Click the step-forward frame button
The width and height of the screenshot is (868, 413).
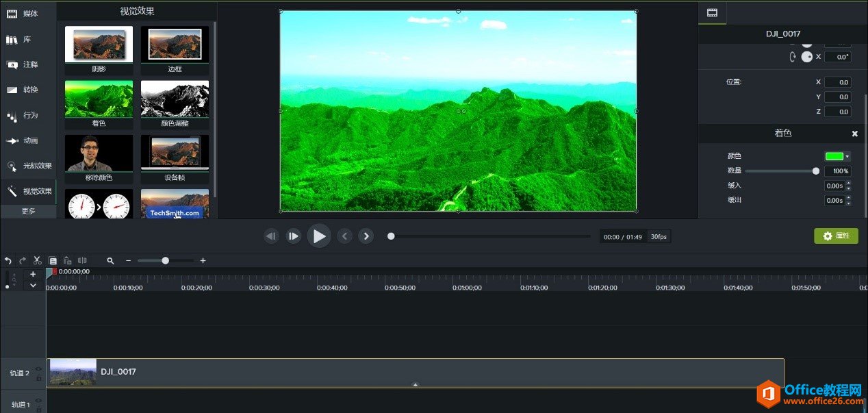coord(293,236)
